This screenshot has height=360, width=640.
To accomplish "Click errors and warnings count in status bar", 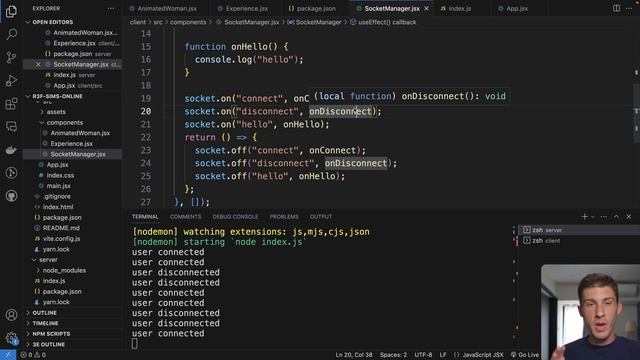I will (33, 355).
